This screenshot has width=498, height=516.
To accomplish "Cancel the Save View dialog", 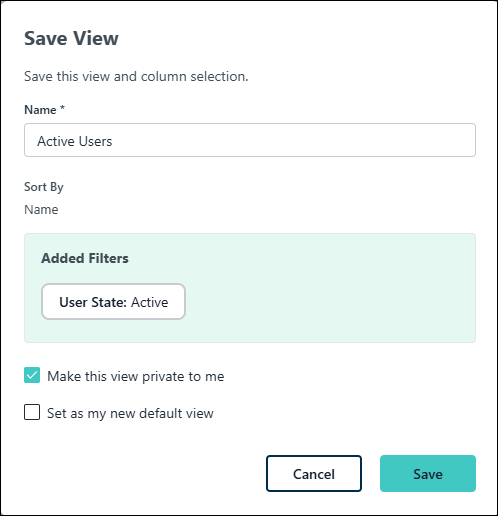I will tap(314, 473).
